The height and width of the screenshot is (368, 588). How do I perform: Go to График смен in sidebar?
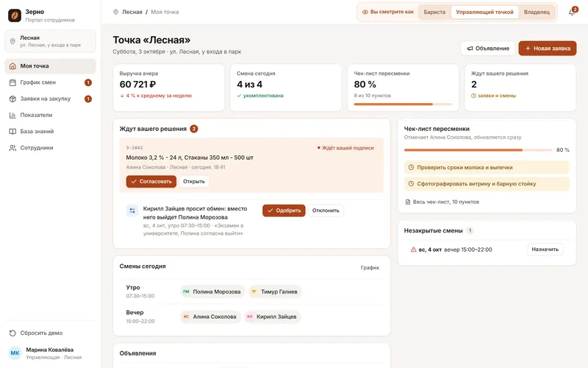pyautogui.click(x=50, y=82)
